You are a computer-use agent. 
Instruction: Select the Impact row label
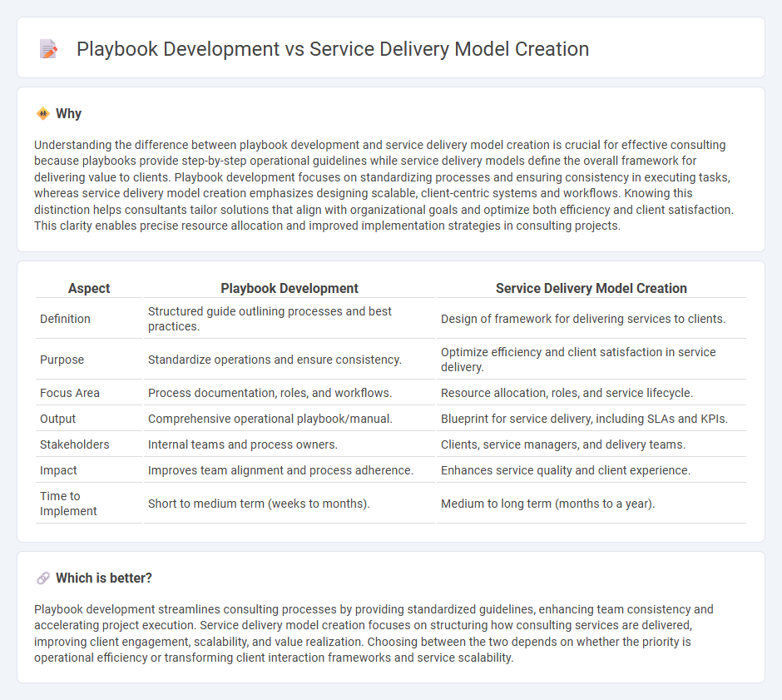coord(58,470)
